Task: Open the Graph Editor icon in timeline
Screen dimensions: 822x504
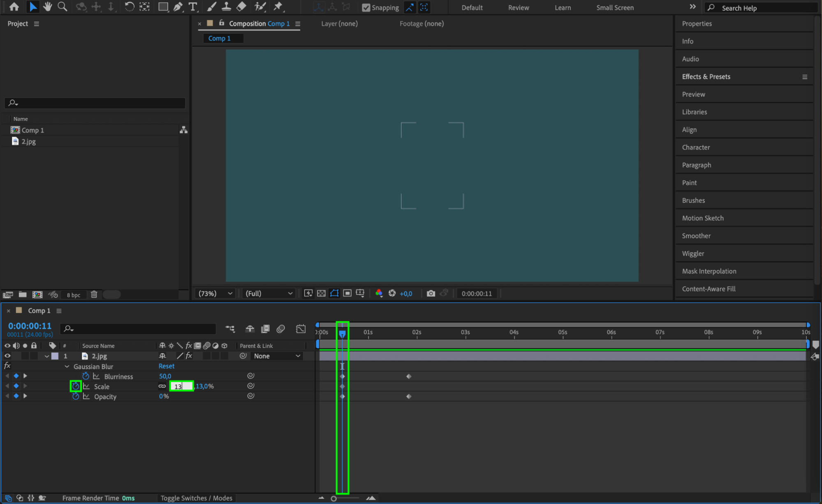Action: (x=301, y=329)
